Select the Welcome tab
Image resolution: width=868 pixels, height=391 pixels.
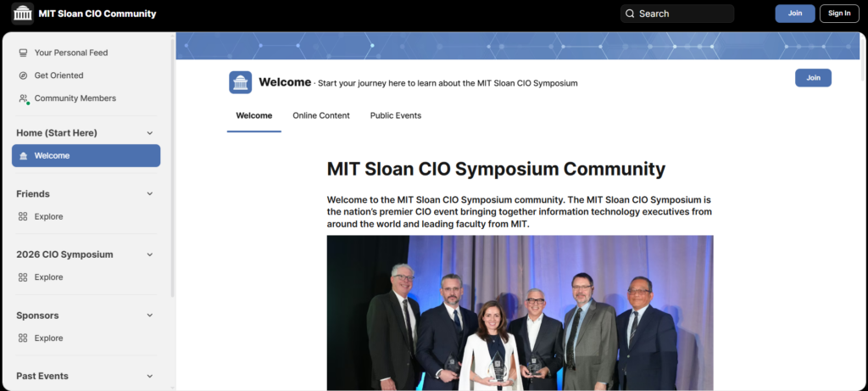point(254,115)
